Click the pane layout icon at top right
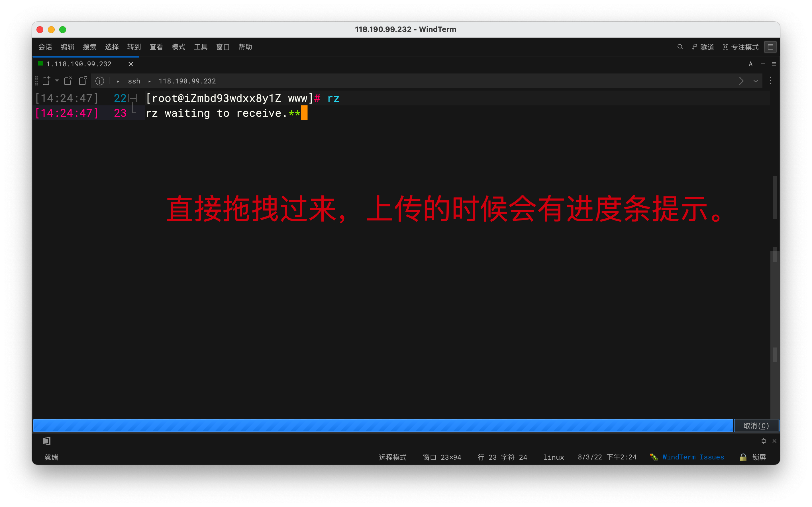Viewport: 812px width, 507px height. point(770,47)
